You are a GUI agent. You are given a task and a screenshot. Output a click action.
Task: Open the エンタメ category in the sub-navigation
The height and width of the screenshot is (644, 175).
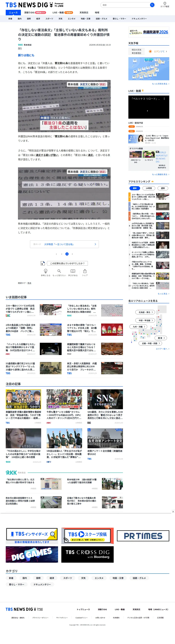tap(72, 19)
